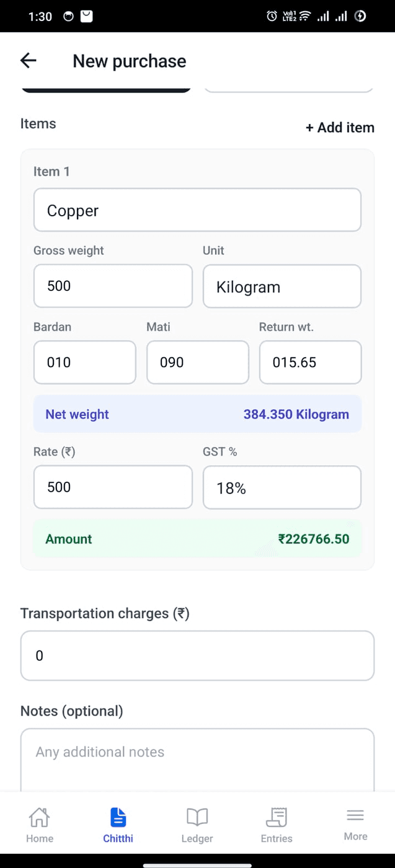Screen dimensions: 395x868
Task: Open the Home tab icon
Action: point(39,817)
